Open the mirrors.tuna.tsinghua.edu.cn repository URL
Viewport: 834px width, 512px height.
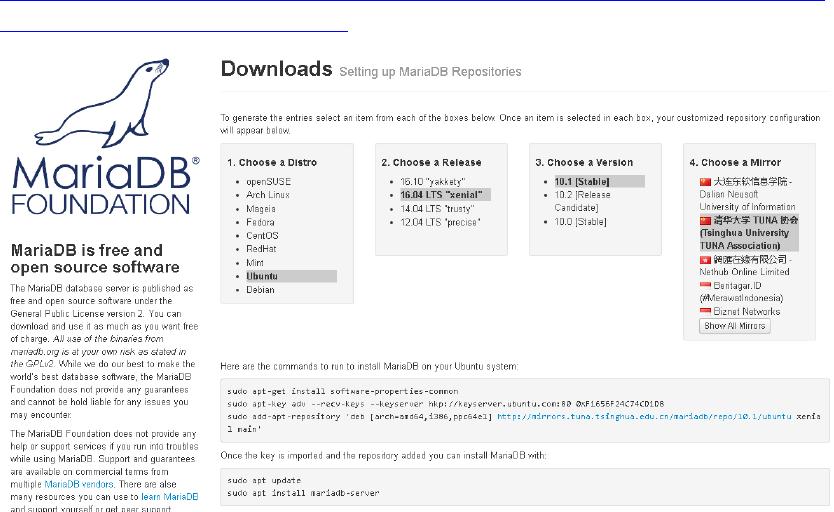click(644, 416)
